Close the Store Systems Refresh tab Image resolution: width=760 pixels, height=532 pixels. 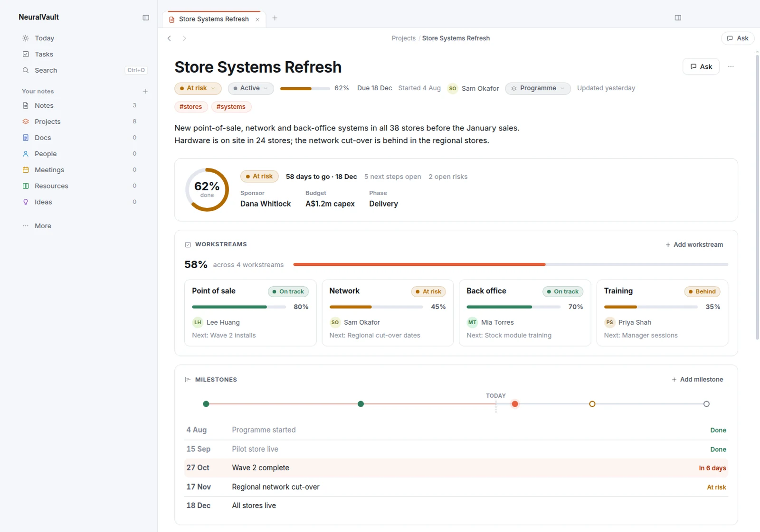(257, 19)
